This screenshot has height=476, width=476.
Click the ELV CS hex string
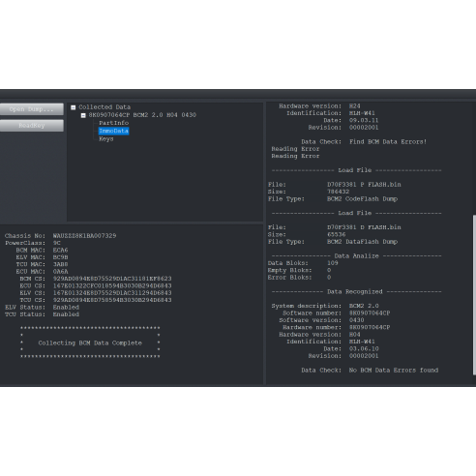click(x=112, y=293)
